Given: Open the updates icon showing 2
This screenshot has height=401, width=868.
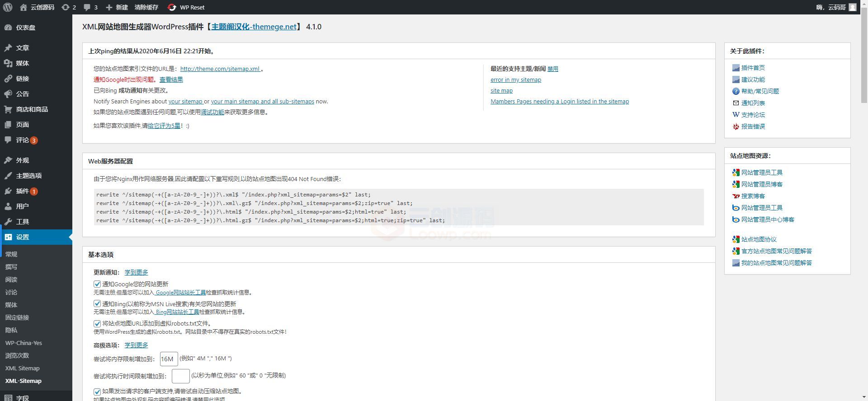Looking at the screenshot, I should [65, 7].
